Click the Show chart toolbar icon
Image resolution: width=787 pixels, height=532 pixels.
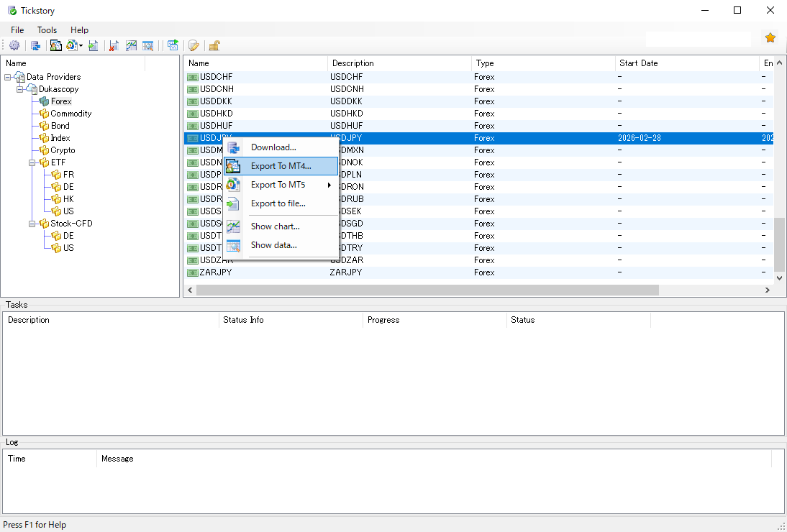131,45
